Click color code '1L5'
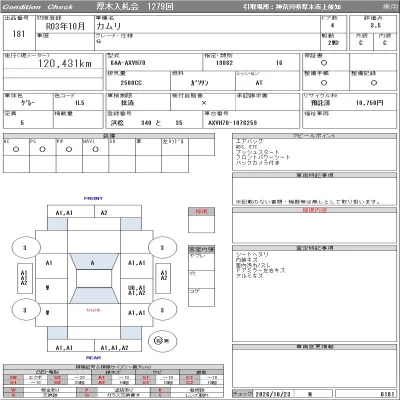Image resolution: width=400 pixels, height=400 pixels. 79,103
